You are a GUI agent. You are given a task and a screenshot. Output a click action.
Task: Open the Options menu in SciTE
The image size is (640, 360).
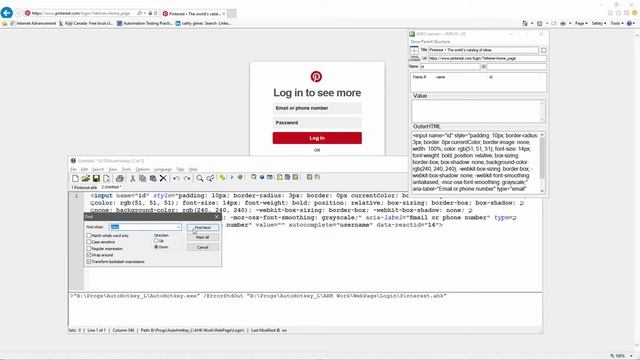coord(142,169)
